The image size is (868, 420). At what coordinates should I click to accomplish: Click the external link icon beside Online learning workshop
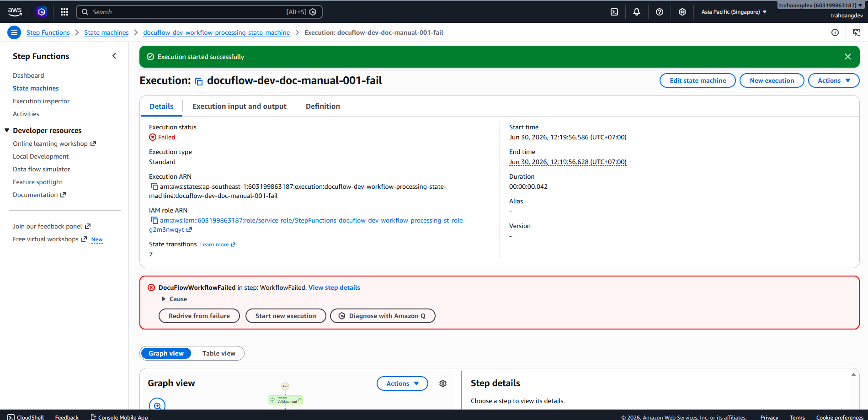(x=93, y=144)
